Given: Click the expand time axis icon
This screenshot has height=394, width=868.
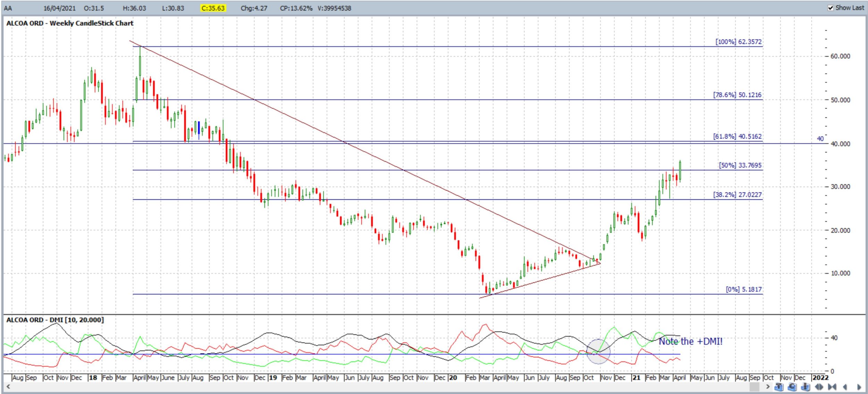Looking at the screenshot, I should click(819, 387).
